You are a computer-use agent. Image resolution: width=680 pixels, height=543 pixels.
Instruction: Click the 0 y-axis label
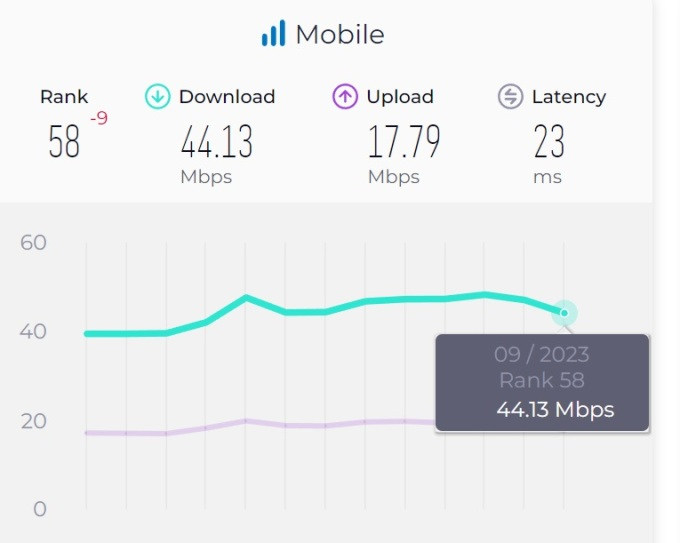(x=39, y=509)
